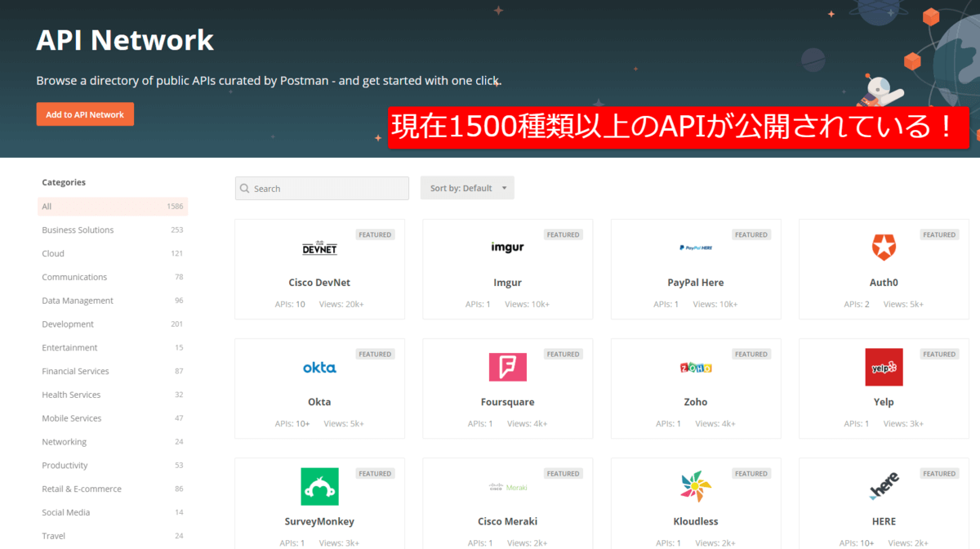Click the Foursquare pink logo

508,367
